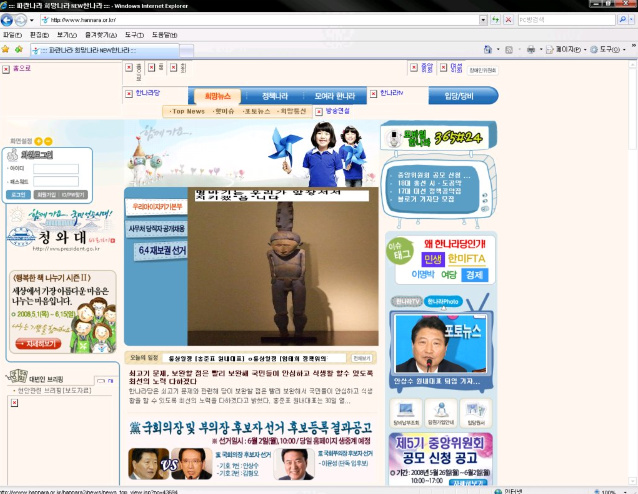Open the recent pages dropdown arrow
Image resolution: width=638 pixels, height=494 pixels.
(x=32, y=20)
